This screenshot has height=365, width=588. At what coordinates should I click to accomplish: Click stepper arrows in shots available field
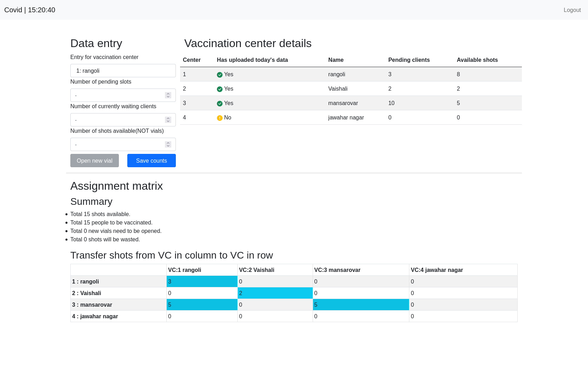[168, 144]
